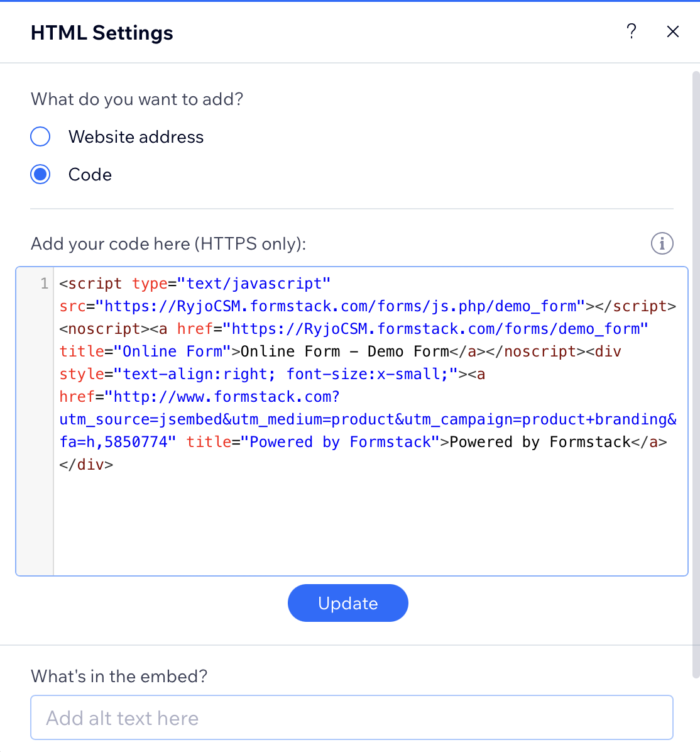
Task: Select the Code radio button
Action: coord(41,174)
